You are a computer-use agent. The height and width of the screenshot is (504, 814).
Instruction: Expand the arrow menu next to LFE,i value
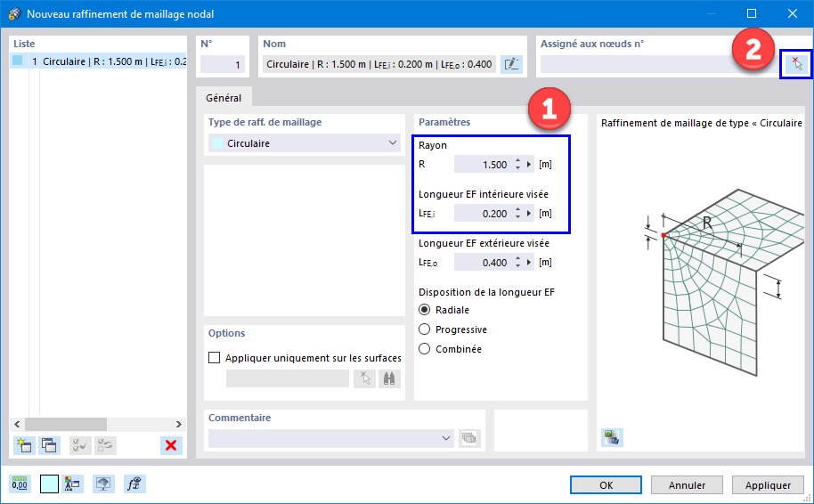click(529, 214)
